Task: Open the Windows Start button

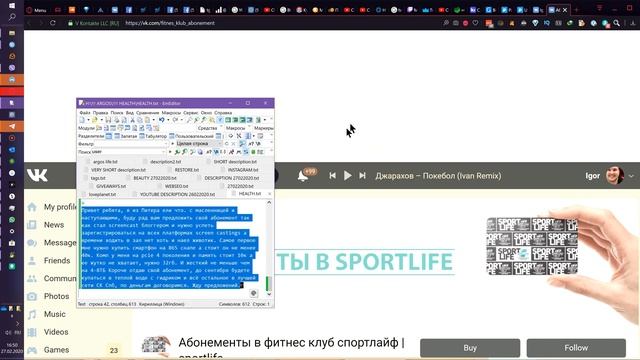Action: 12,6
